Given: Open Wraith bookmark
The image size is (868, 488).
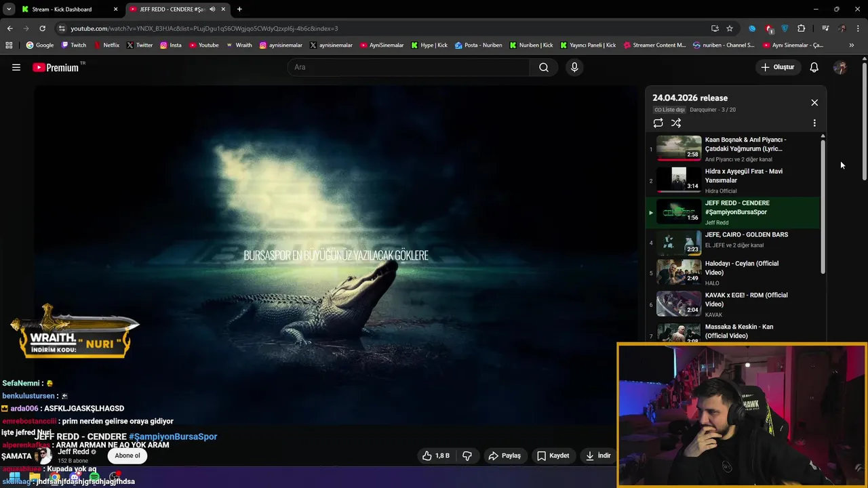Looking at the screenshot, I should (239, 45).
